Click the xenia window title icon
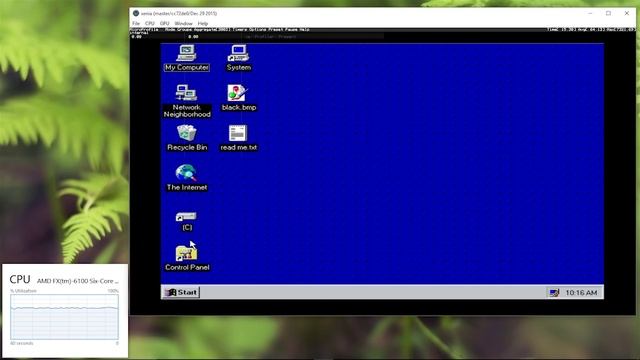This screenshot has height=360, width=640. coord(136,13)
